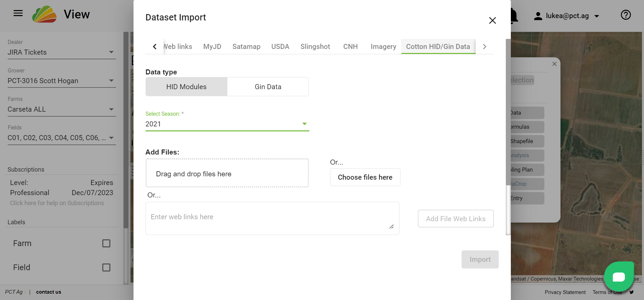Open the Farms Carseta ALL dropdown
Viewport: 644px width, 300px height.
62,109
